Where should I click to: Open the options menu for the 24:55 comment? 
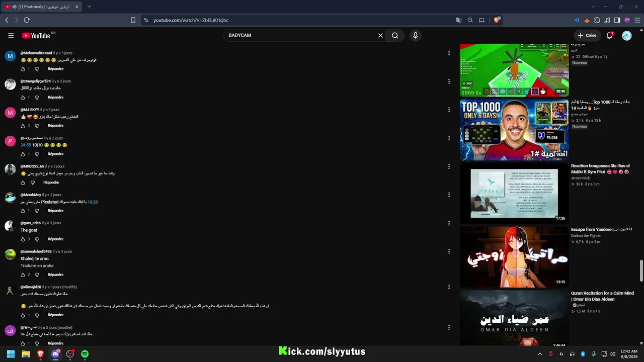(449, 138)
